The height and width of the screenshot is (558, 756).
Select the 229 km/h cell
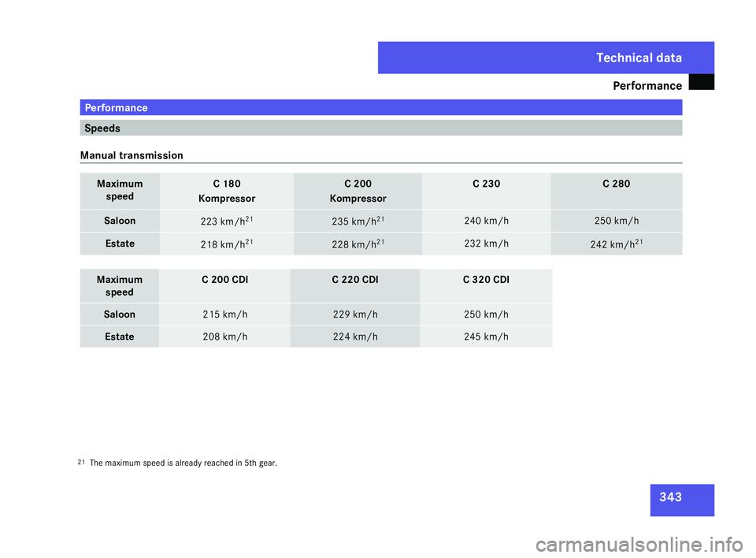click(x=355, y=314)
